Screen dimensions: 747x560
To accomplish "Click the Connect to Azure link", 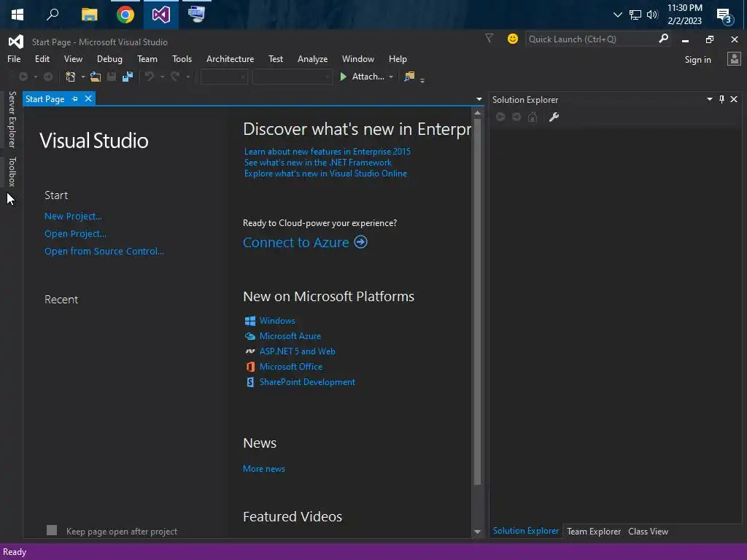I will 296,242.
